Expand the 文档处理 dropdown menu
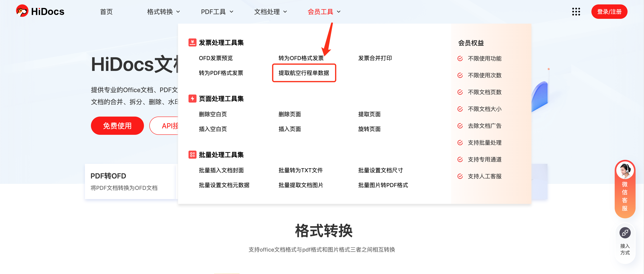This screenshot has height=274, width=644. (x=270, y=12)
